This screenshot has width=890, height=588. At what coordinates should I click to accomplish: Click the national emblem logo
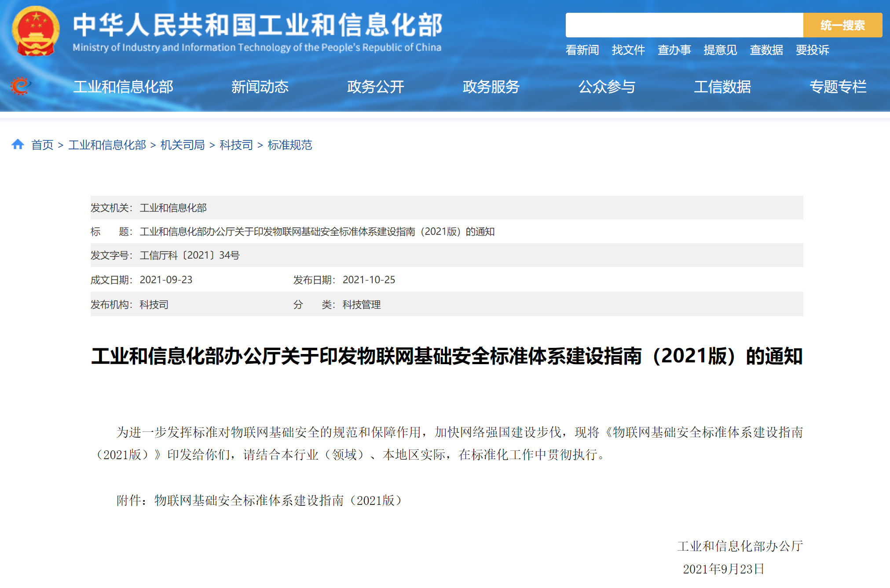[36, 31]
